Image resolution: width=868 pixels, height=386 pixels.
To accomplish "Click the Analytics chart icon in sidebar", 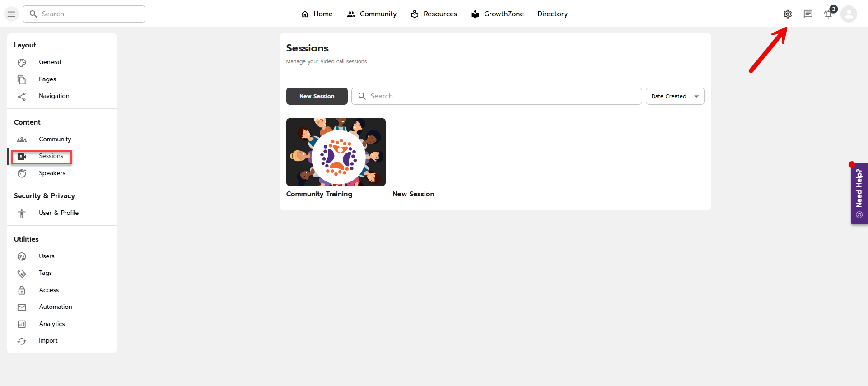I will click(x=22, y=324).
